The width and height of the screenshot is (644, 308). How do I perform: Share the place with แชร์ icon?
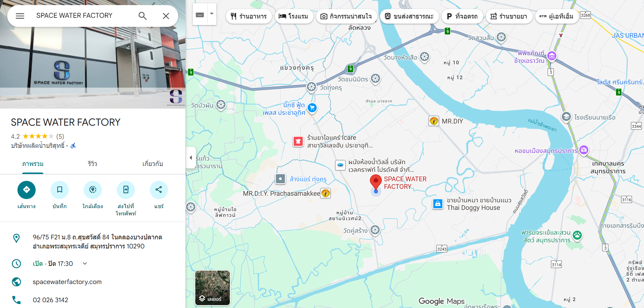coord(159,190)
